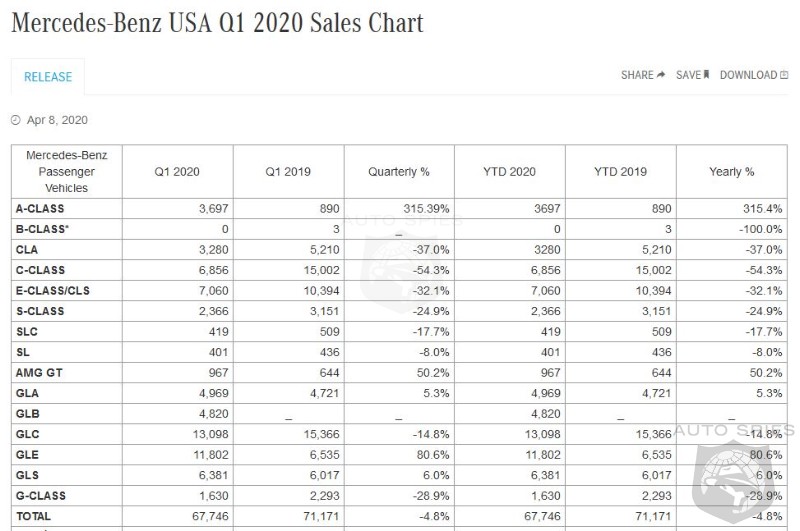
Task: Click the clock icon before the date
Action: pyautogui.click(x=16, y=121)
